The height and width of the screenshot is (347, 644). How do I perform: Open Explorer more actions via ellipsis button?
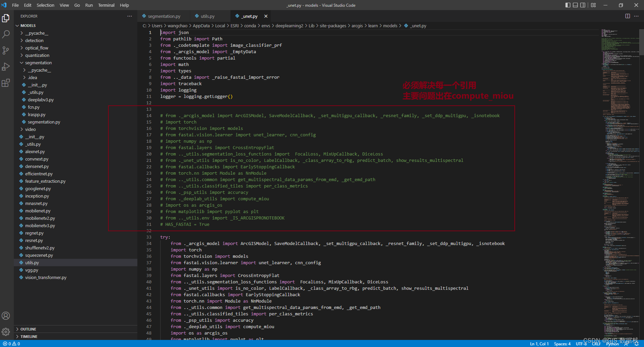(x=129, y=16)
